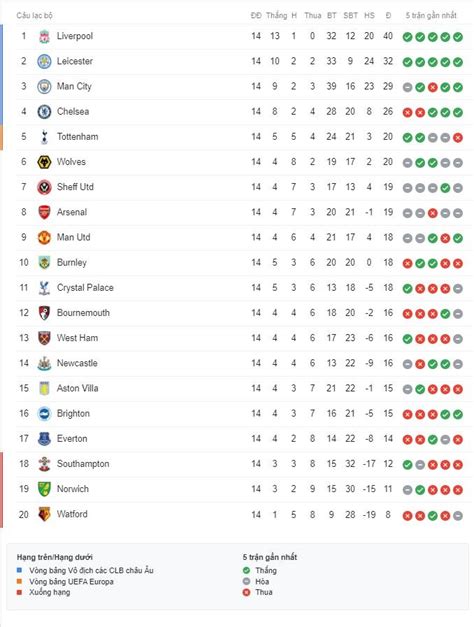Screen dimensions: 474x627
Task: Click the Watford club badge
Action: (44, 514)
